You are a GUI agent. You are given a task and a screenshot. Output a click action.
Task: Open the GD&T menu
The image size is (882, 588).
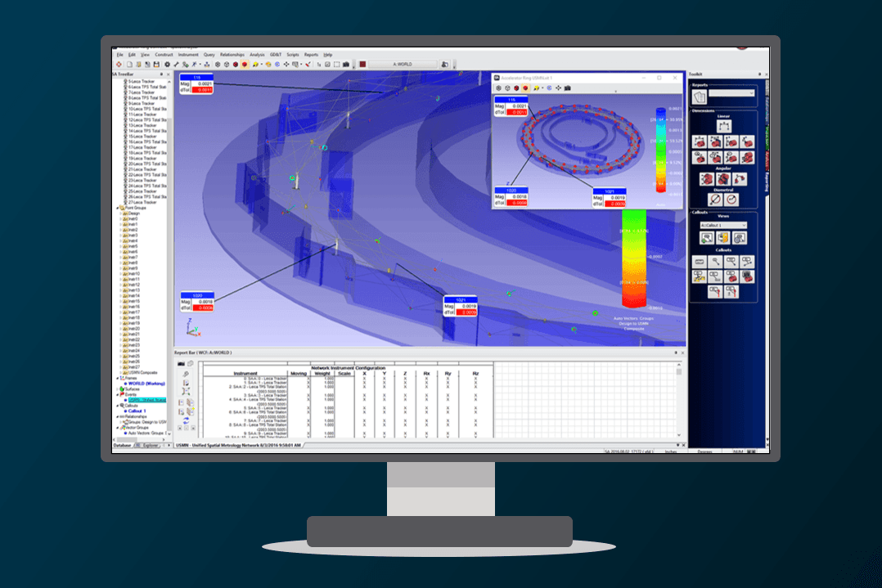pos(276,55)
